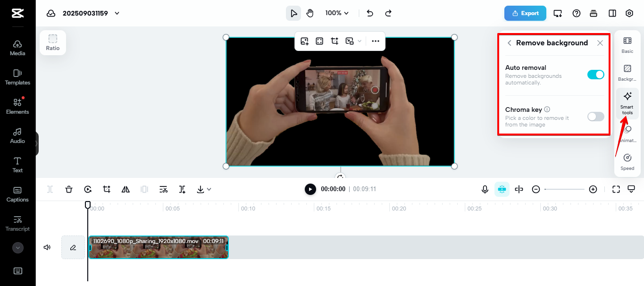Viewport: 644px width, 286px height.
Task: Open the Captions panel from the sidebar
Action: [x=17, y=194]
